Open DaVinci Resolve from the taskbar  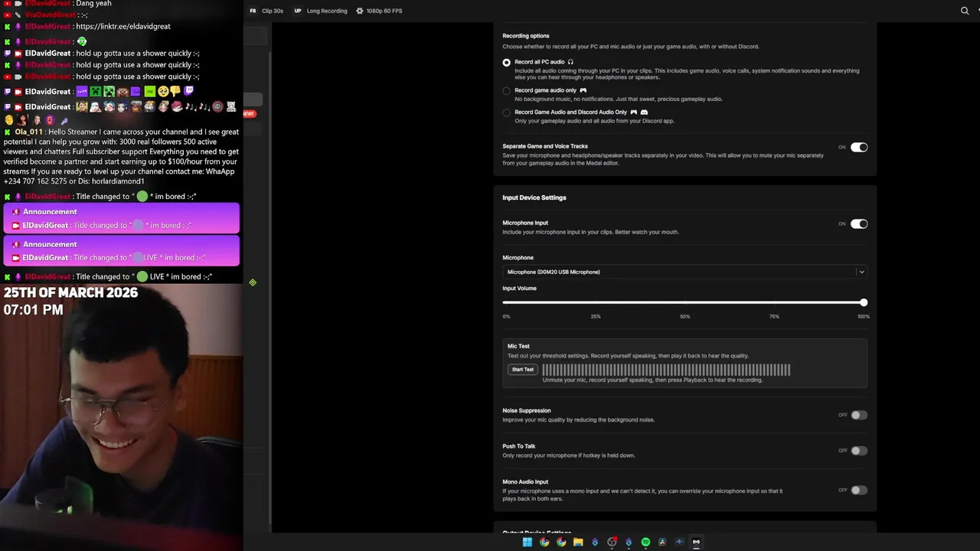pos(662,542)
